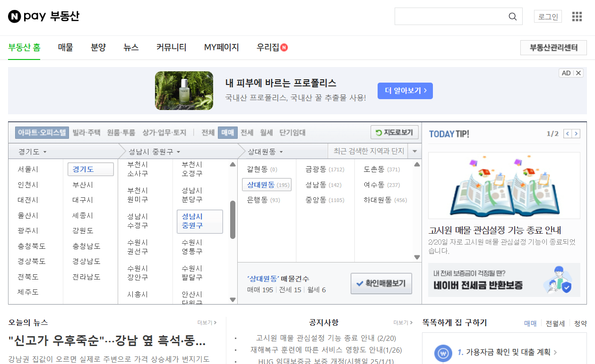This screenshot has width=595, height=364.
Task: Click city list scroll up arrow
Action: 233,165
